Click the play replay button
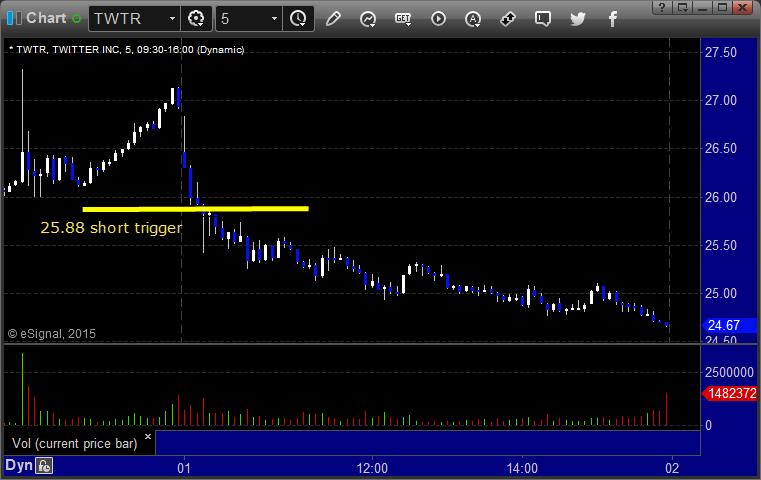The width and height of the screenshot is (761, 480). 438,18
